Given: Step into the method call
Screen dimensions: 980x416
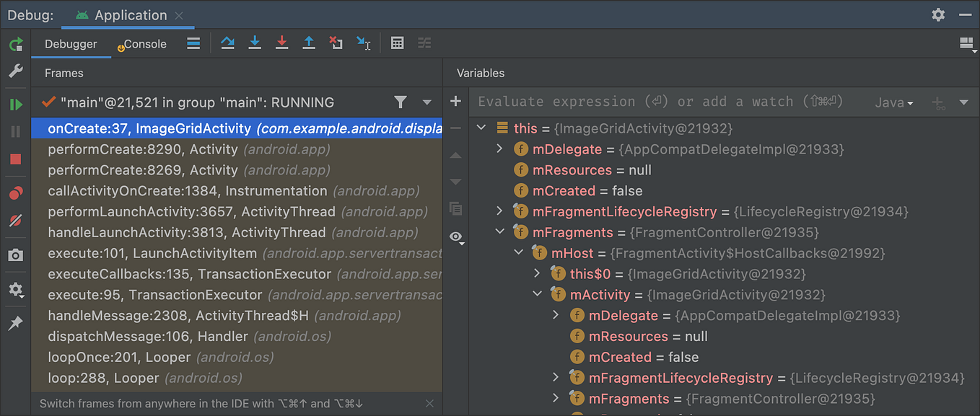Looking at the screenshot, I should coord(255,43).
